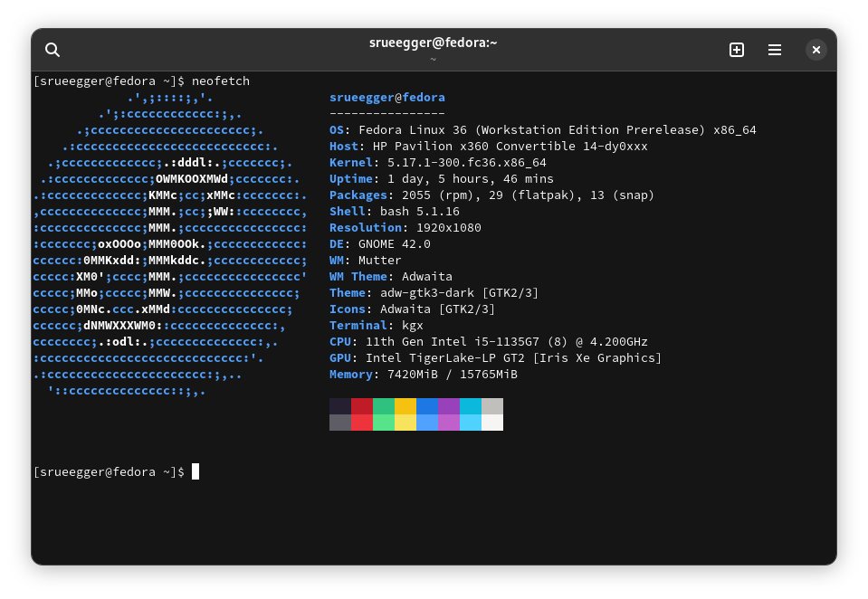
Task: Click the Packages line 2055 (rpm)
Action: coord(491,195)
